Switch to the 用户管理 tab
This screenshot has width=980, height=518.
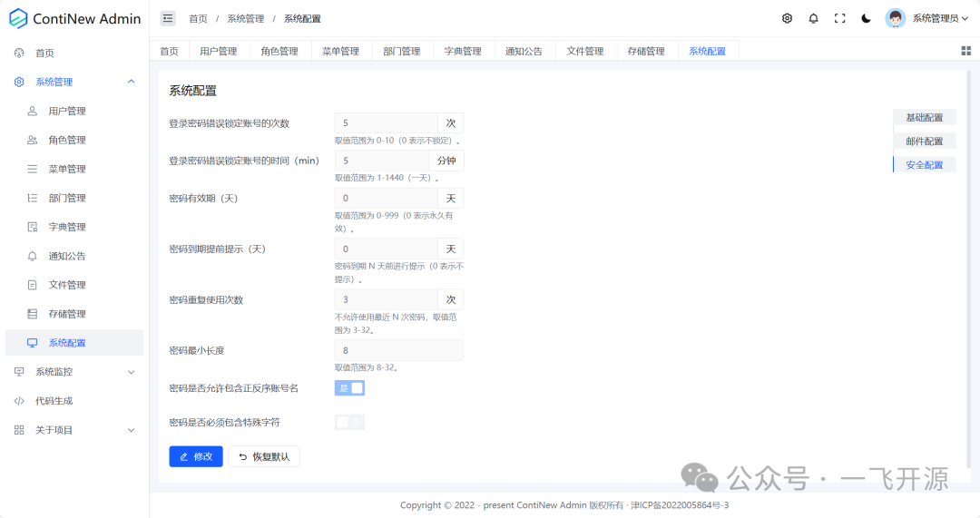point(218,51)
